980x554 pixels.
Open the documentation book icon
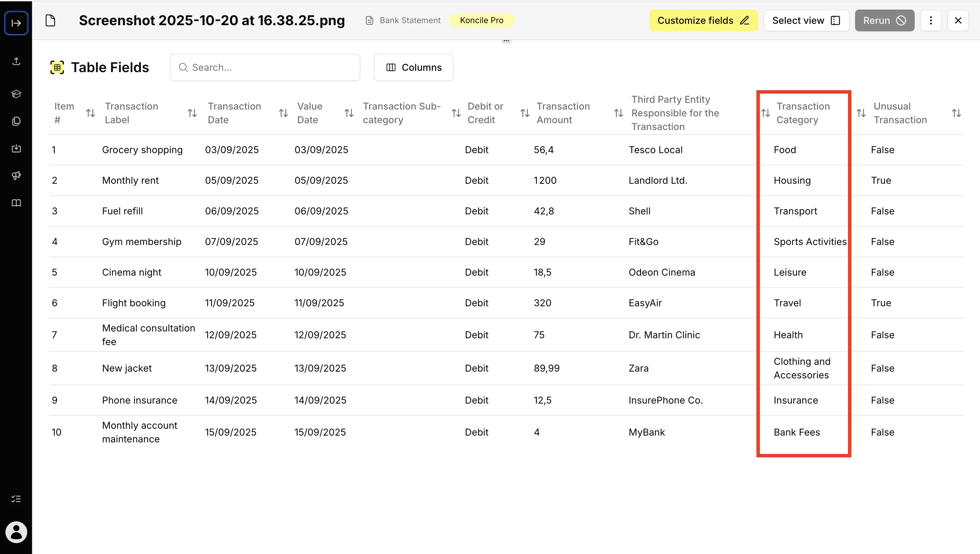click(x=16, y=203)
